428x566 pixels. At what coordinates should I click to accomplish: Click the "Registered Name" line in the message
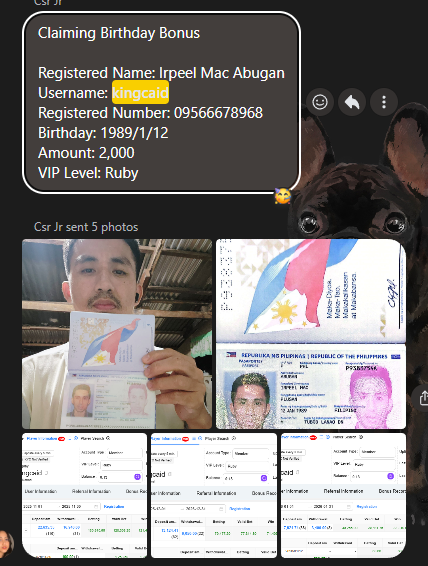[161, 73]
